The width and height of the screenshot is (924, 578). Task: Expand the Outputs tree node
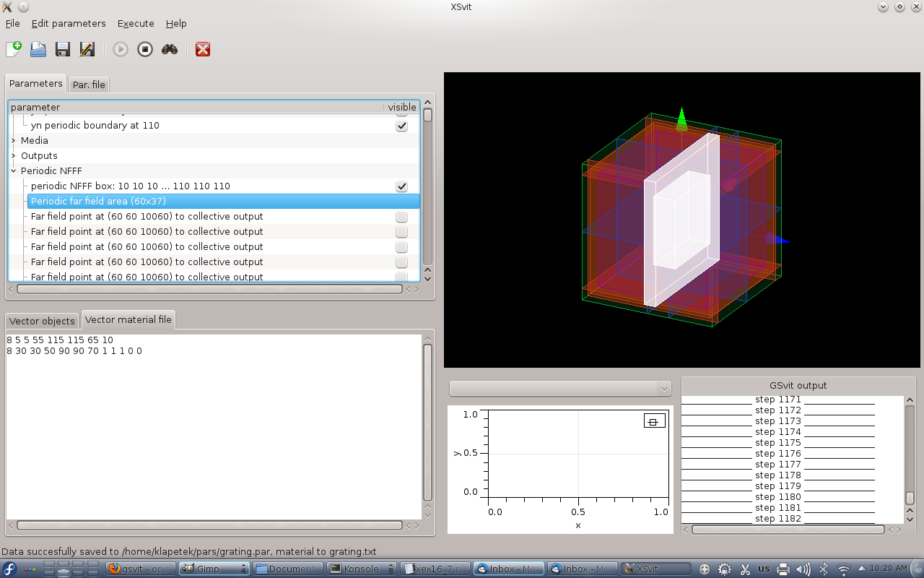tap(14, 156)
